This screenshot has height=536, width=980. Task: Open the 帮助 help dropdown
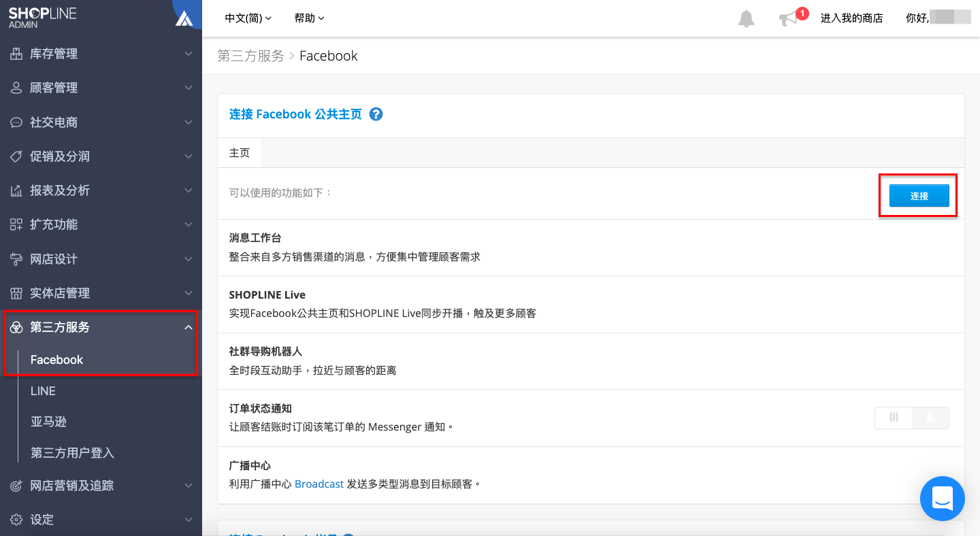[310, 18]
